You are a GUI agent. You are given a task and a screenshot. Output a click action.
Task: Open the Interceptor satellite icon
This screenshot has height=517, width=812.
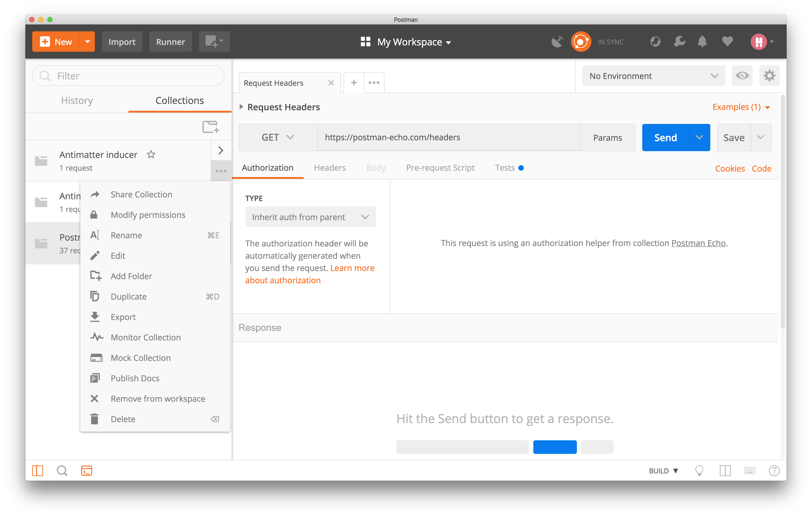point(557,42)
